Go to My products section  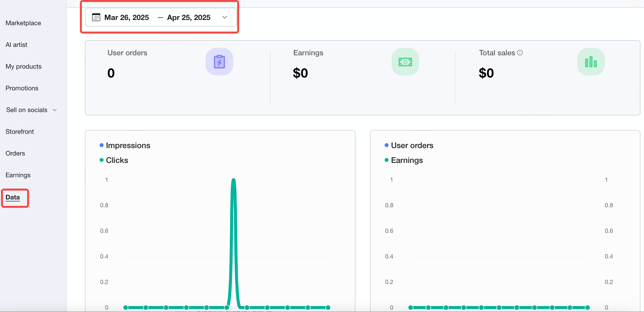coord(23,67)
